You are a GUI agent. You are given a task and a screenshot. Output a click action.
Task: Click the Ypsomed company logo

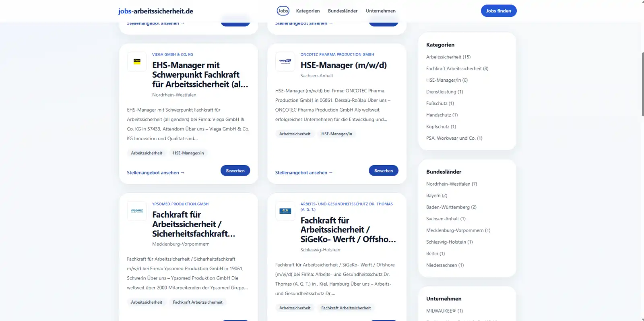point(137,211)
